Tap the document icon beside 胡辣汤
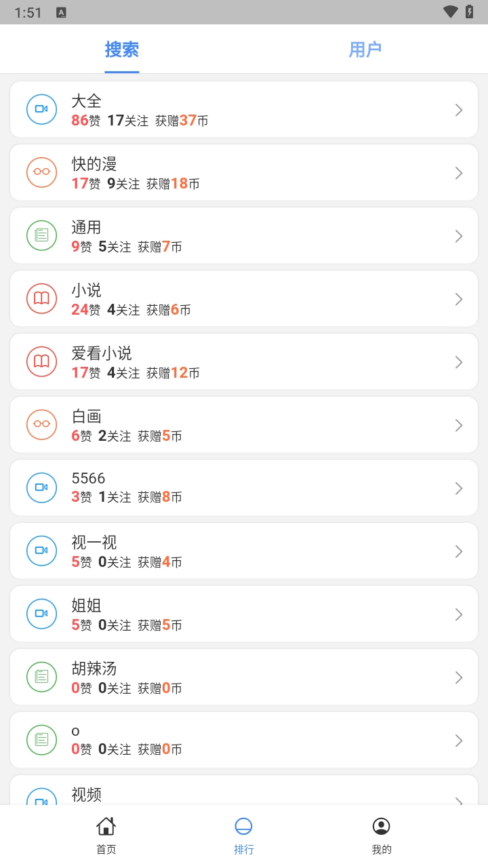This screenshot has width=488, height=868. tap(41, 677)
